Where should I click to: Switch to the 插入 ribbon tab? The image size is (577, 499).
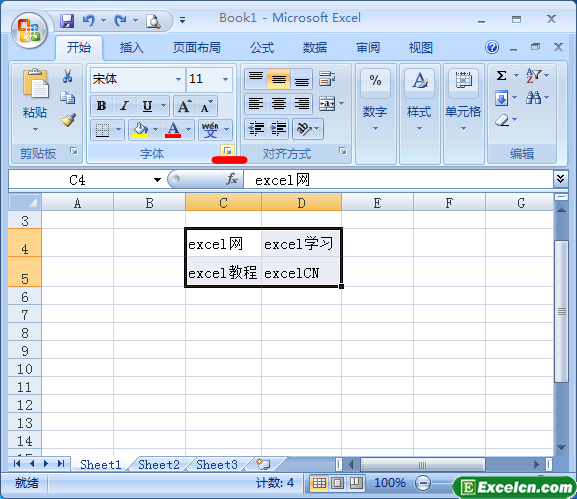coord(131,47)
